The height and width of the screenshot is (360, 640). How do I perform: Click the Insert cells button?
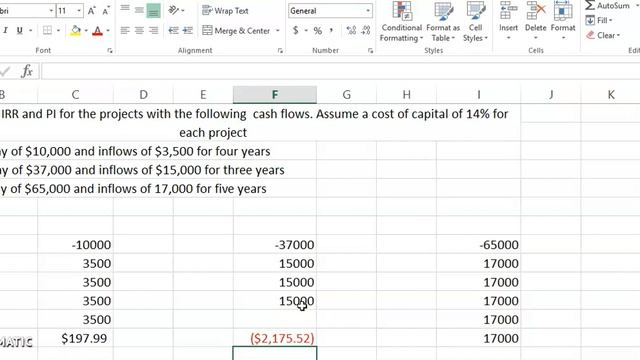coord(508,20)
